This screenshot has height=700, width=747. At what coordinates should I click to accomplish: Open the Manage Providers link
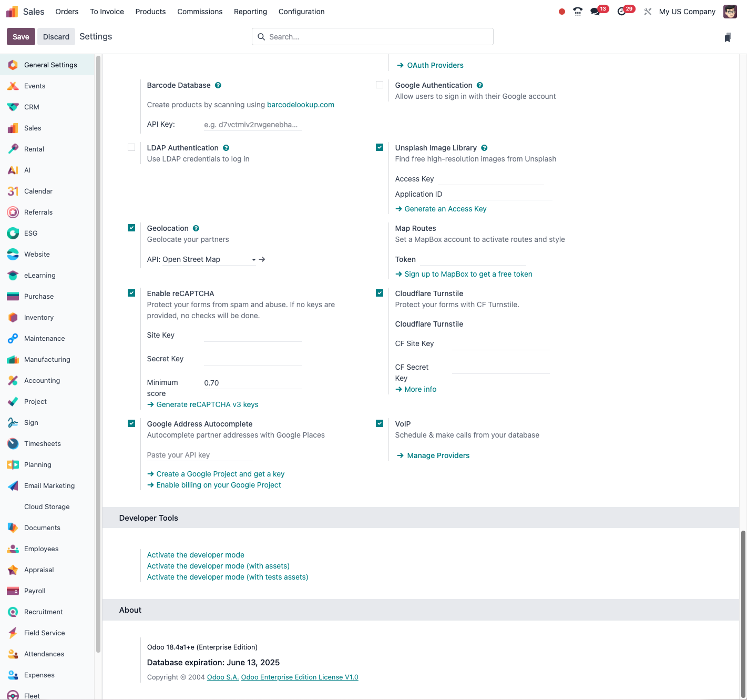(433, 455)
